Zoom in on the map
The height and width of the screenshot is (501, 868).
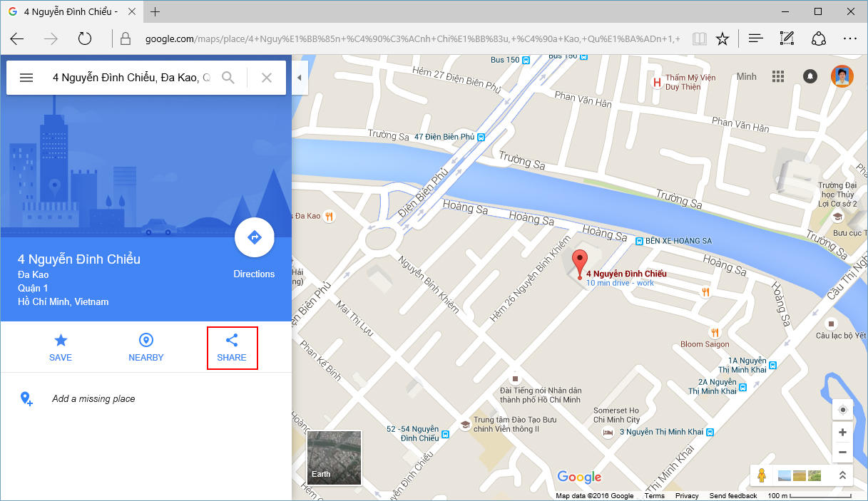842,433
